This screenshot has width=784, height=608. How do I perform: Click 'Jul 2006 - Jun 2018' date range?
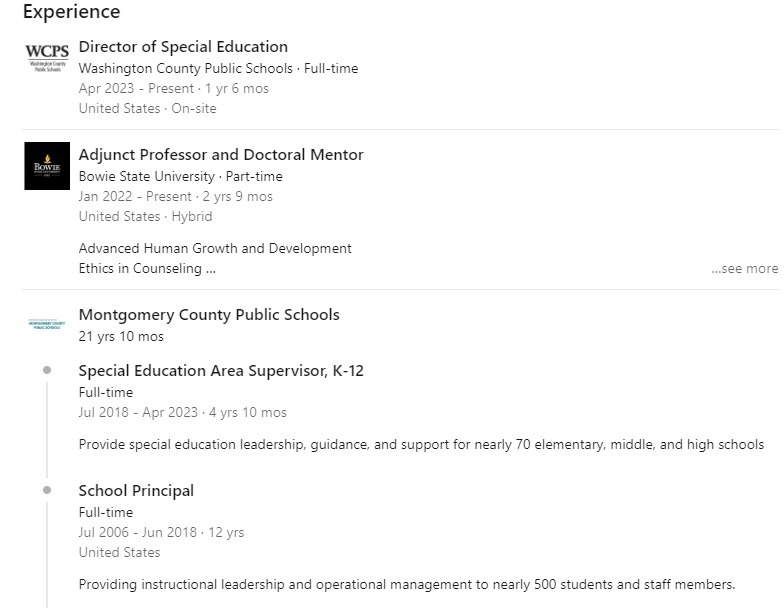138,532
